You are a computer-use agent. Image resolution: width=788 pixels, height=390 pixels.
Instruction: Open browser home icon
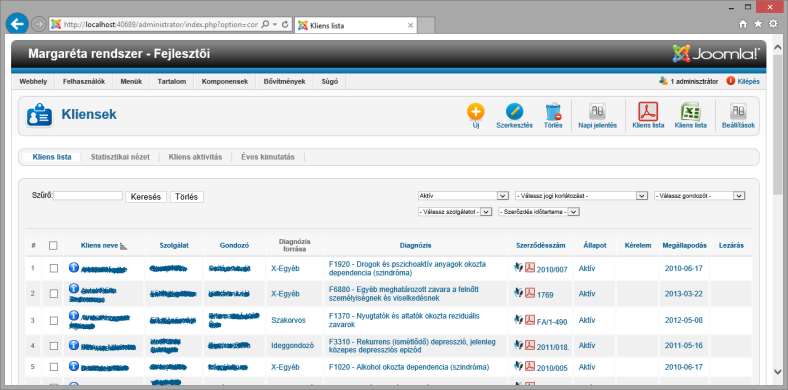tap(743, 24)
